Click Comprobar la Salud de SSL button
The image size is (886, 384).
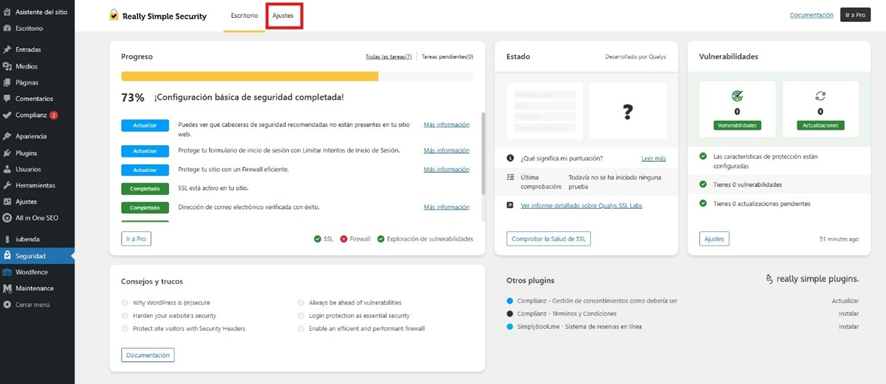tap(548, 239)
